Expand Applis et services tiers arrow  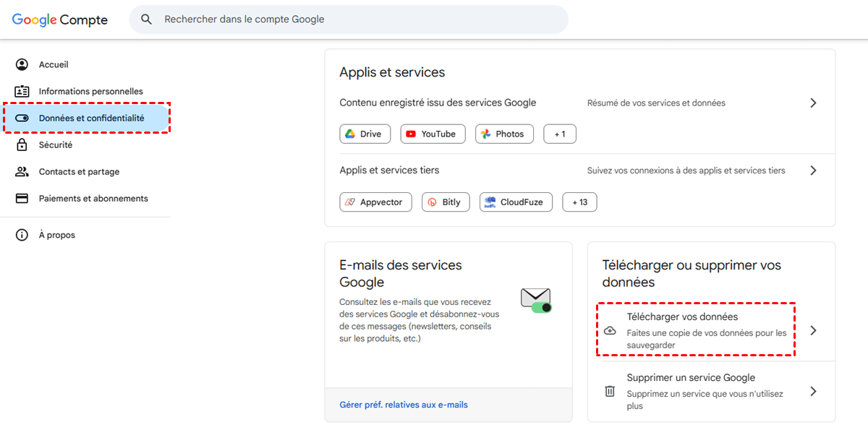(813, 171)
